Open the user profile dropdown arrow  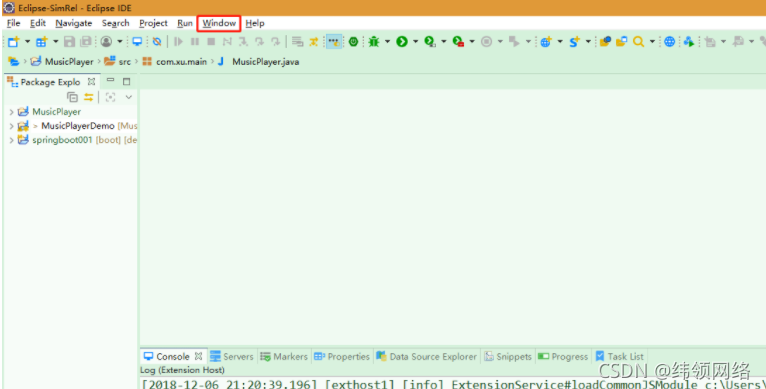pyautogui.click(x=120, y=42)
